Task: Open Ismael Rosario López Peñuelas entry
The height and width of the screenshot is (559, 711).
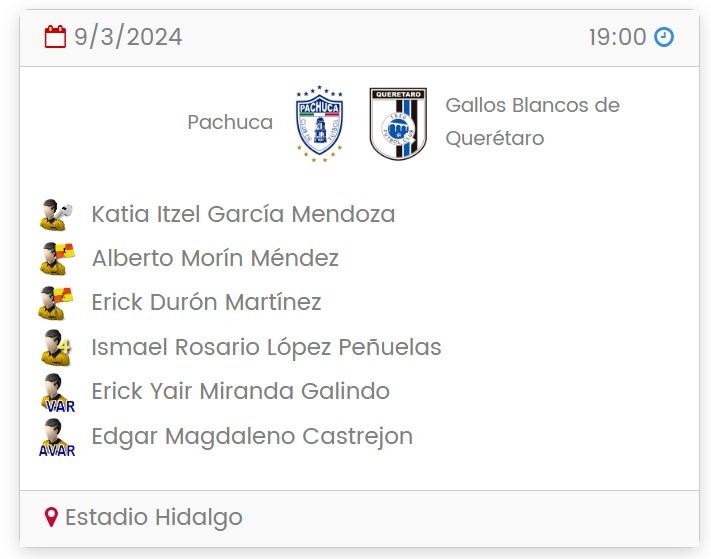Action: point(266,347)
